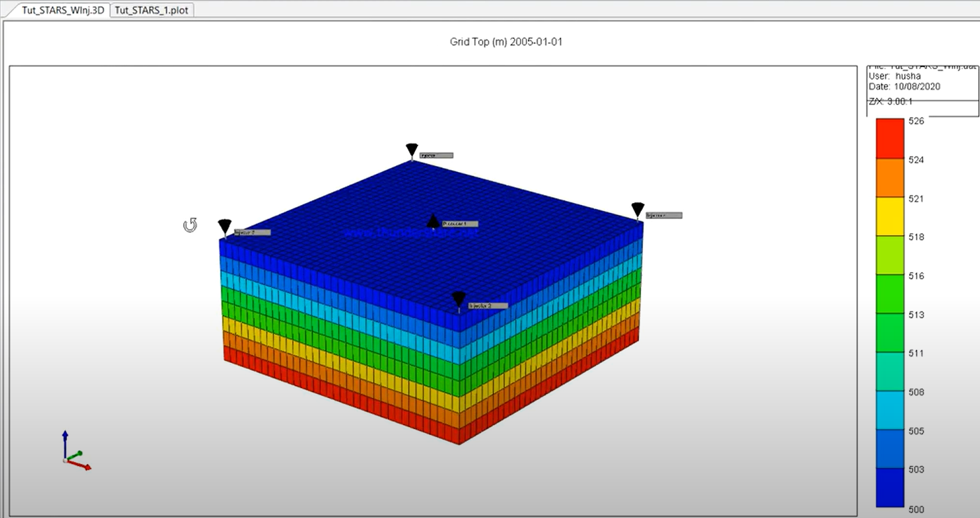Click the Injector 2 well label
This screenshot has height=518, width=980.
point(252,232)
